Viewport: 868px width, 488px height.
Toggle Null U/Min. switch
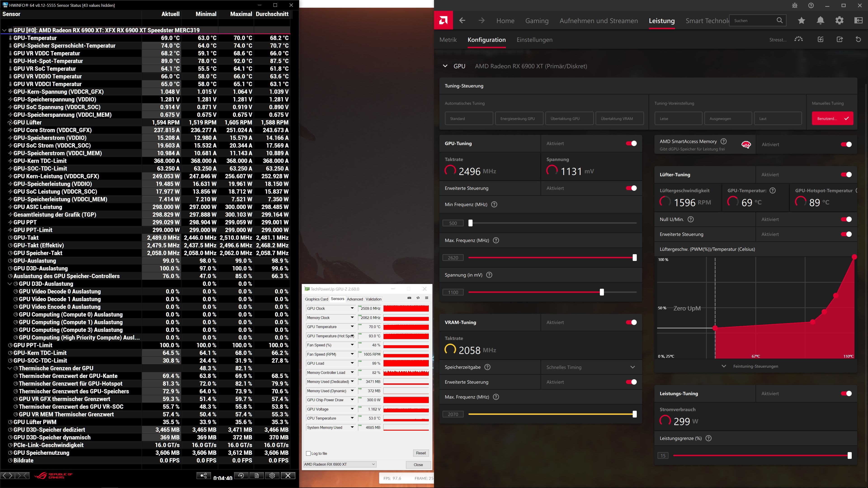tap(846, 219)
